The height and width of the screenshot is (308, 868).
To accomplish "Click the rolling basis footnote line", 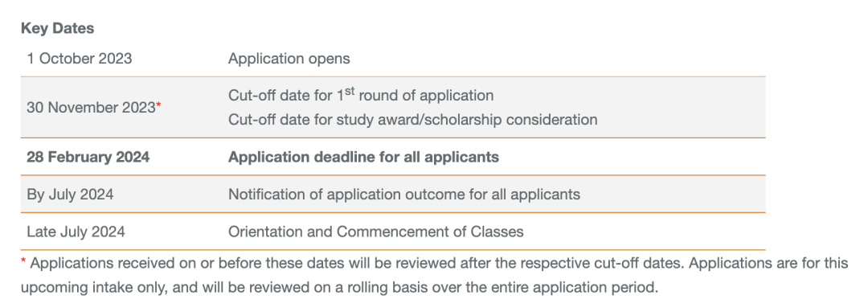I will point(339,288).
